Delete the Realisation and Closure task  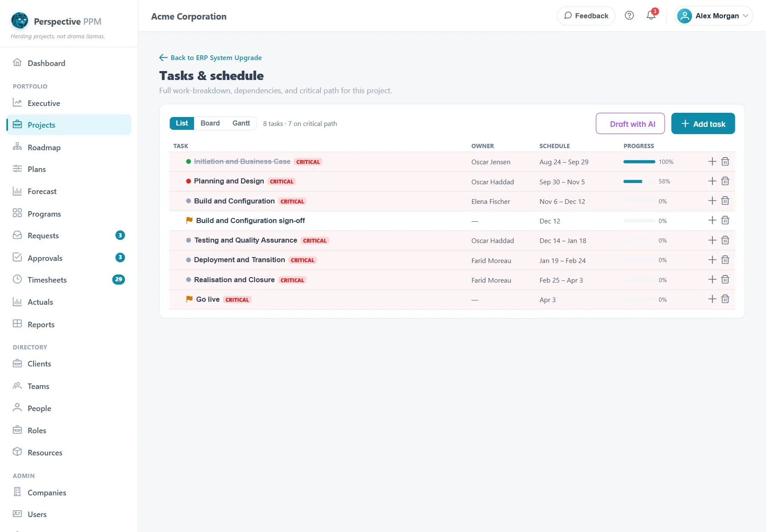(x=725, y=280)
